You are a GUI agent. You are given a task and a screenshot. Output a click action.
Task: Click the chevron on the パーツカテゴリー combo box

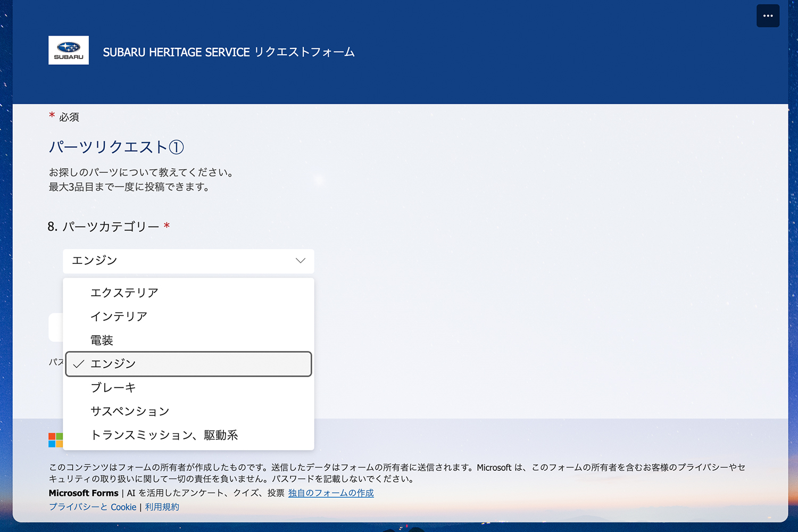pos(300,261)
